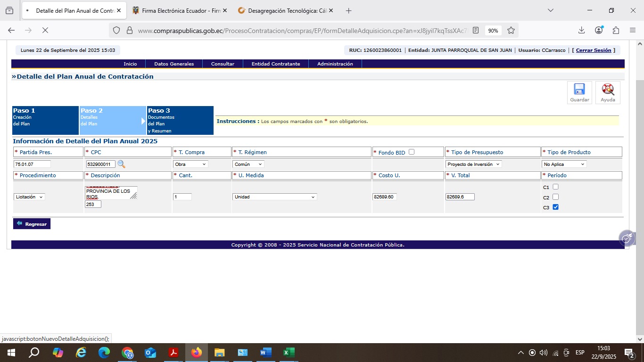
Task: Open the Procedimiento Licitación dropdown
Action: pos(29,197)
